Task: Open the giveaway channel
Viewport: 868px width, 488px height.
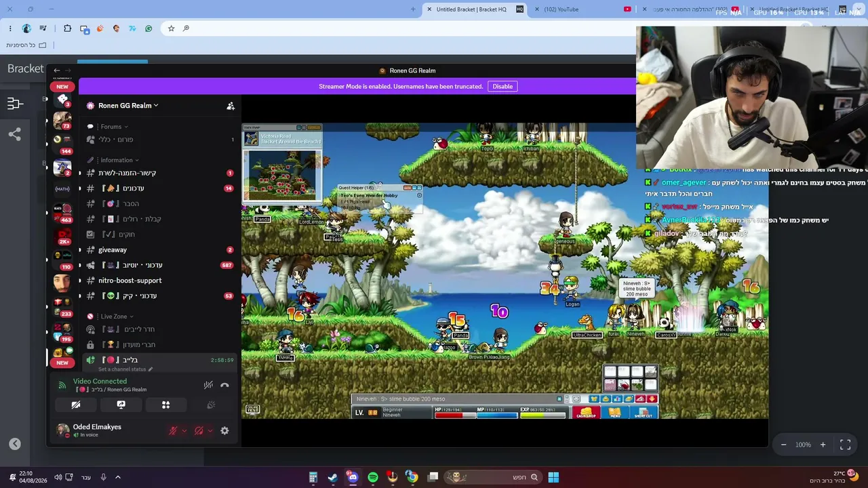Action: pyautogui.click(x=159, y=250)
